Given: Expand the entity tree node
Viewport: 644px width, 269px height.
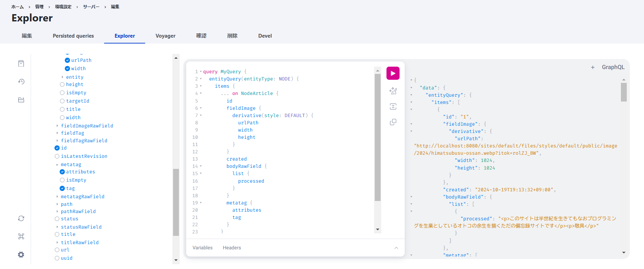Looking at the screenshot, I should click(x=62, y=77).
